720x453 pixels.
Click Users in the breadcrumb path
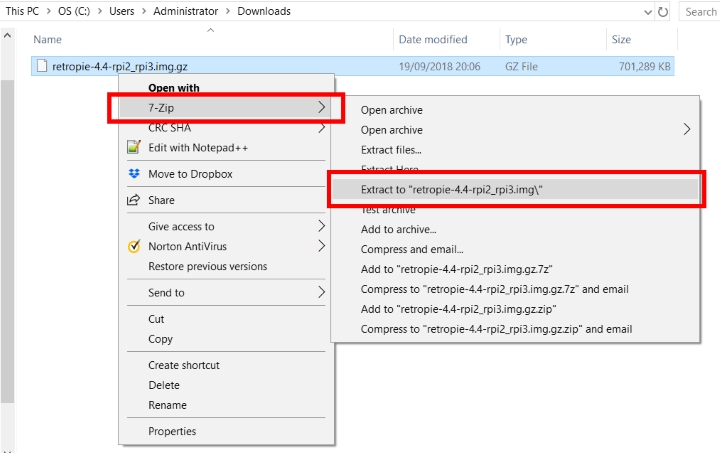122,11
